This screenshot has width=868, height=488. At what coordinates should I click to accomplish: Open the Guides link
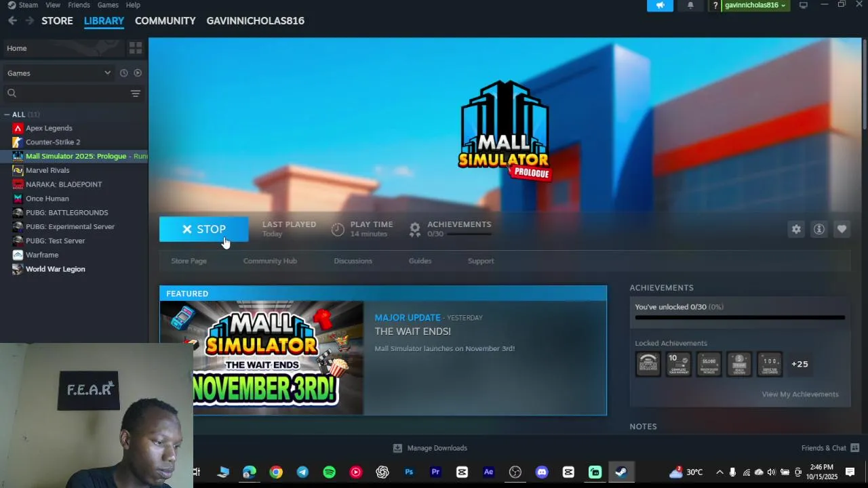click(420, 261)
